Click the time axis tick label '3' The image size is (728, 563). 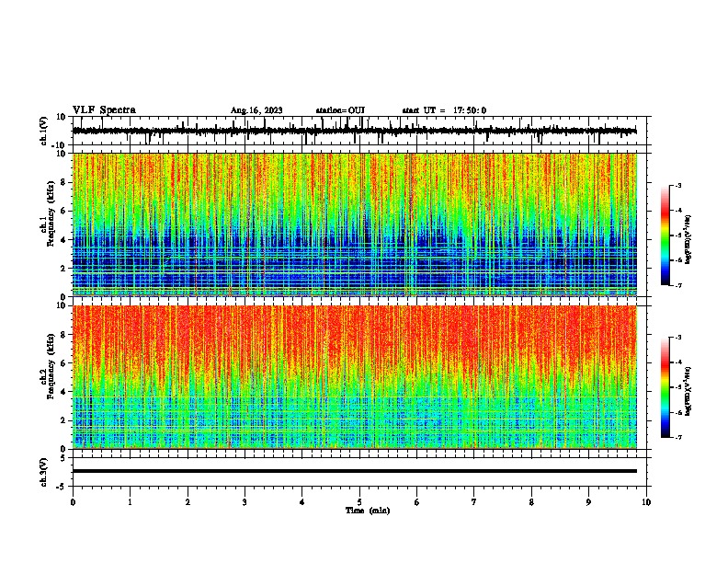pos(245,502)
